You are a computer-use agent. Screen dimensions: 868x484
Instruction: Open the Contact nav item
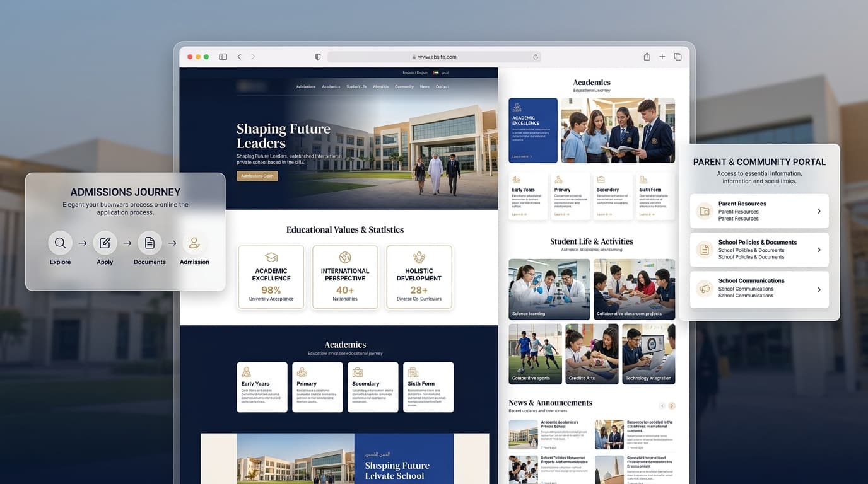(443, 86)
